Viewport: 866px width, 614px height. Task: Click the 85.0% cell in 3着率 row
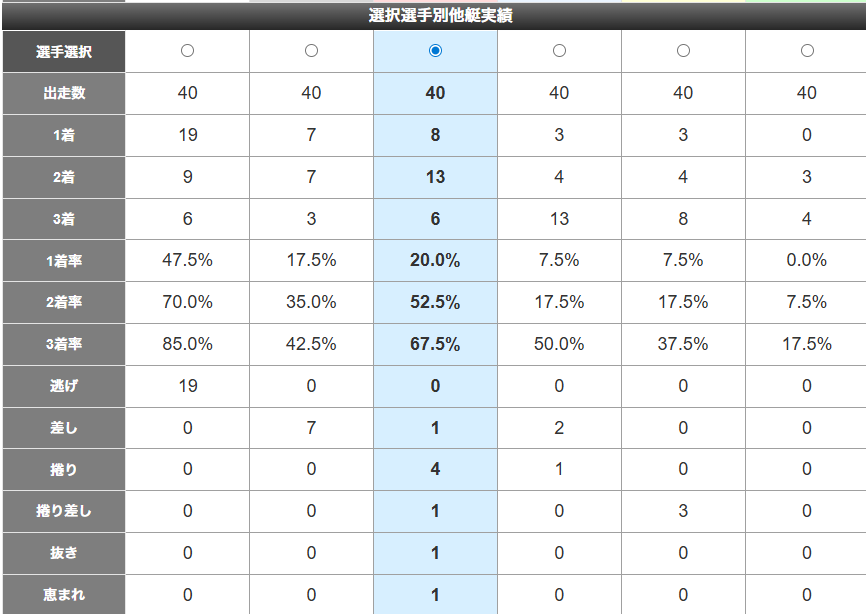coord(187,344)
